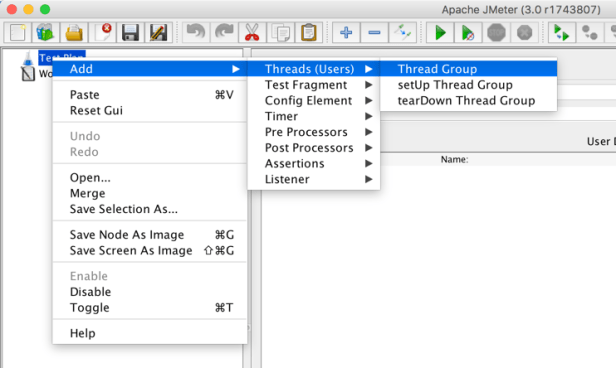
Task: Click the Name: column header
Action: tap(454, 159)
